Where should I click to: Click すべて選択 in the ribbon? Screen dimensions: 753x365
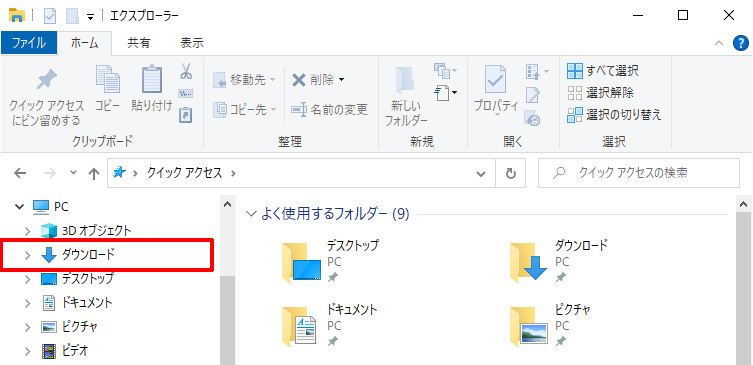click(603, 71)
